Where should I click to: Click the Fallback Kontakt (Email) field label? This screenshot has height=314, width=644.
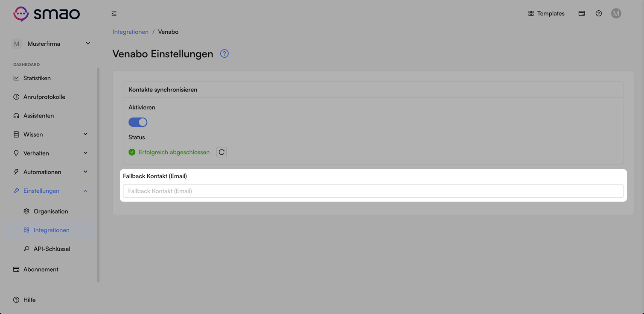155,176
